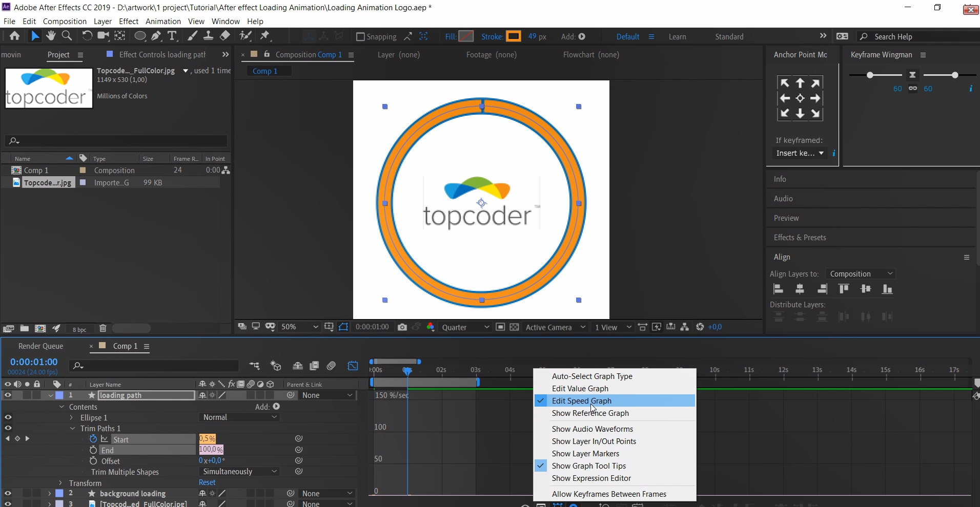The width and height of the screenshot is (980, 507).
Task: Select the Home tool icon
Action: pos(14,36)
